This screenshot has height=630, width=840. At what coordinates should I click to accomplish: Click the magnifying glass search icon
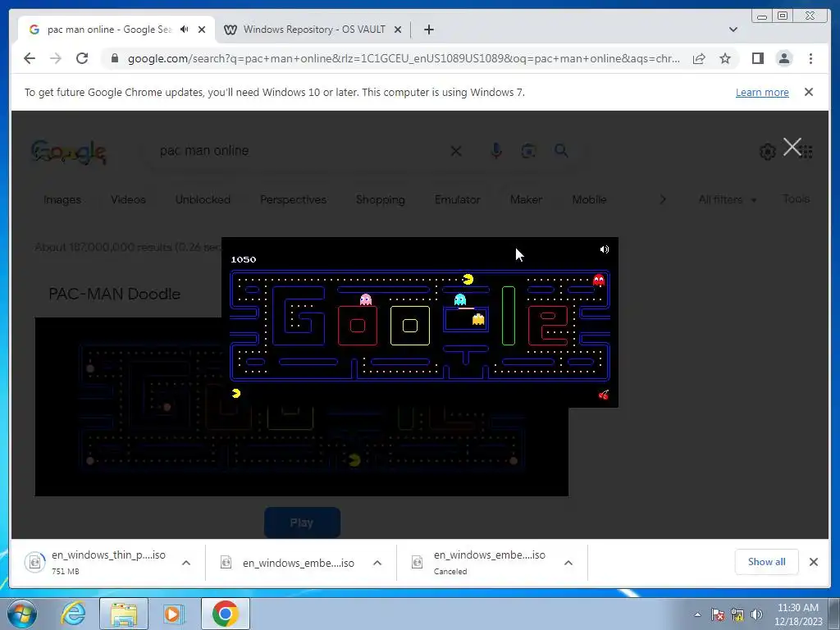(x=561, y=151)
